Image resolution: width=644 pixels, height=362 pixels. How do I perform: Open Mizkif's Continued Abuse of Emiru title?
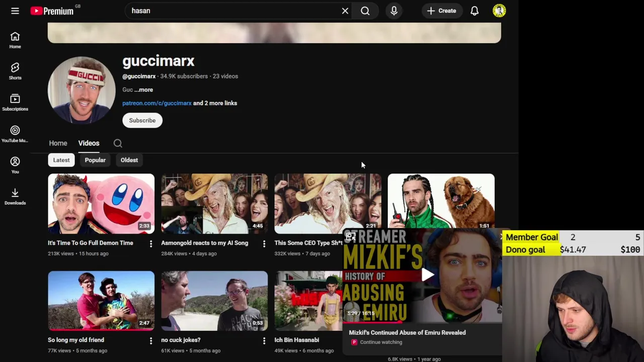point(408,332)
